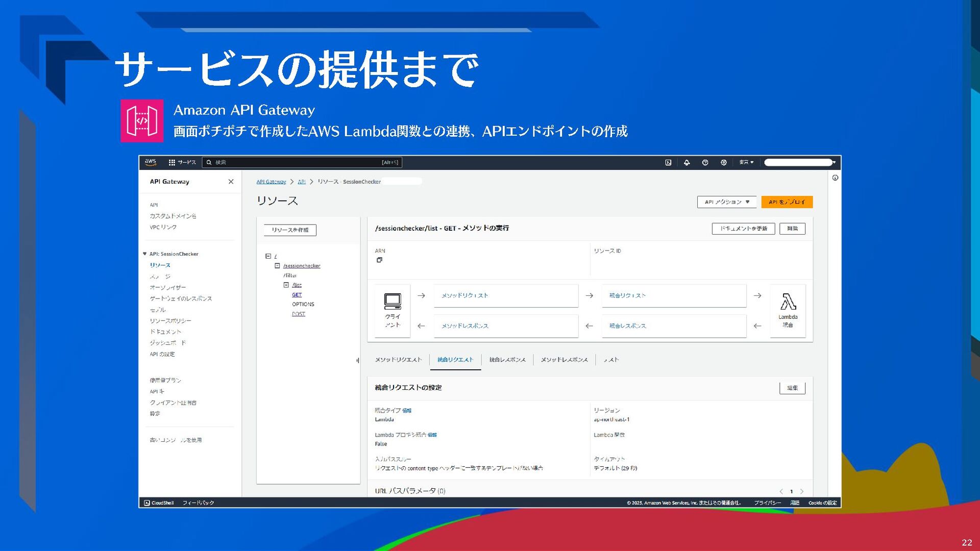This screenshot has width=980, height=551.
Task: Select the /sessionchecker resource
Action: [302, 266]
